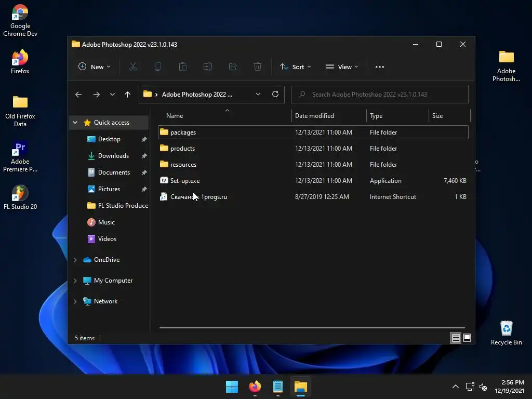
Task: Select Downloads in Quick access
Action: tap(113, 156)
